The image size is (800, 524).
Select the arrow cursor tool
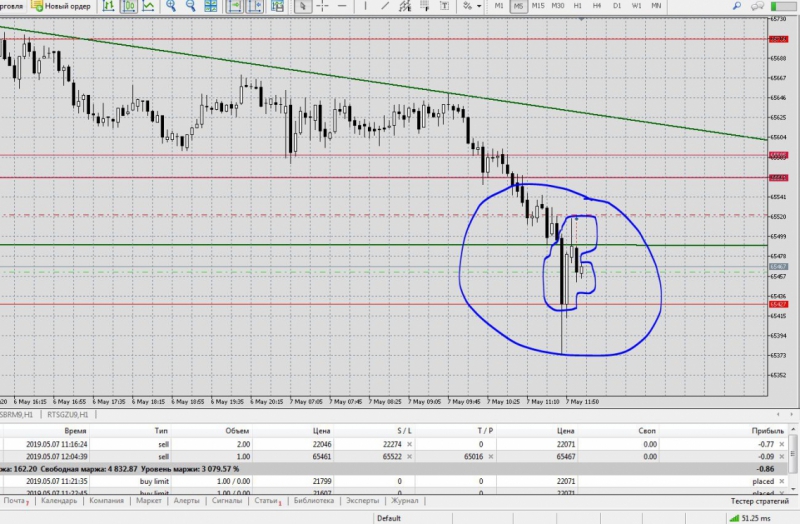303,6
